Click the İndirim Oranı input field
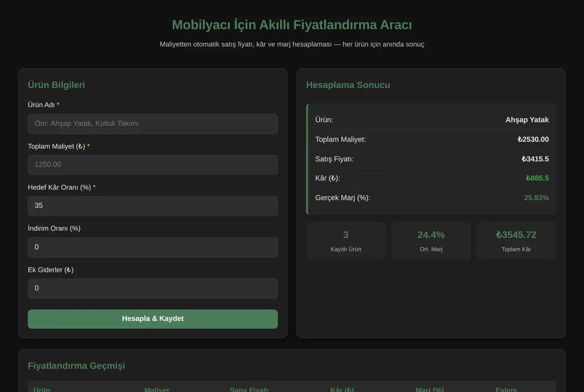The width and height of the screenshot is (584, 392). [153, 247]
